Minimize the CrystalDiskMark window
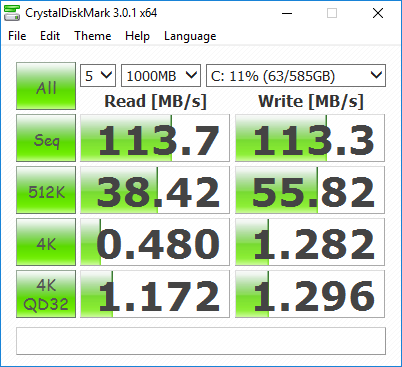The width and height of the screenshot is (402, 367). (287, 13)
